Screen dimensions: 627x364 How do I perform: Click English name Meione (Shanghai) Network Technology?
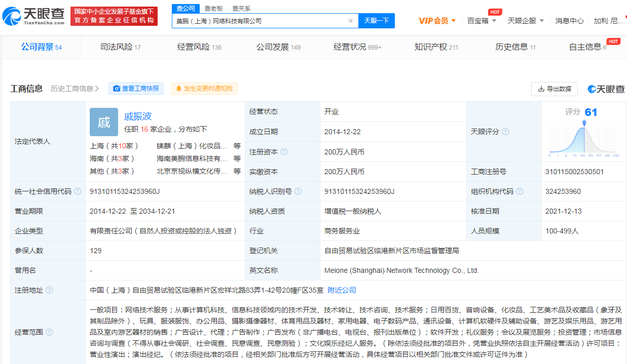pyautogui.click(x=401, y=270)
